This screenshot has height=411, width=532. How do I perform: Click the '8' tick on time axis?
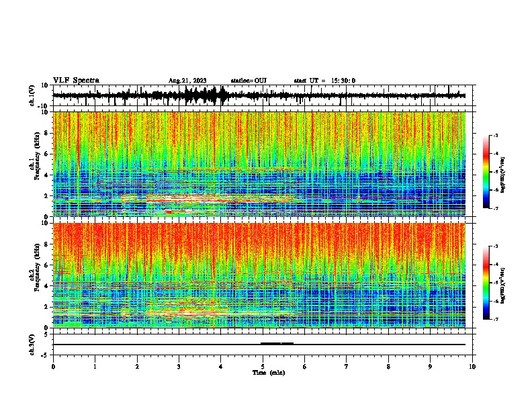388,367
